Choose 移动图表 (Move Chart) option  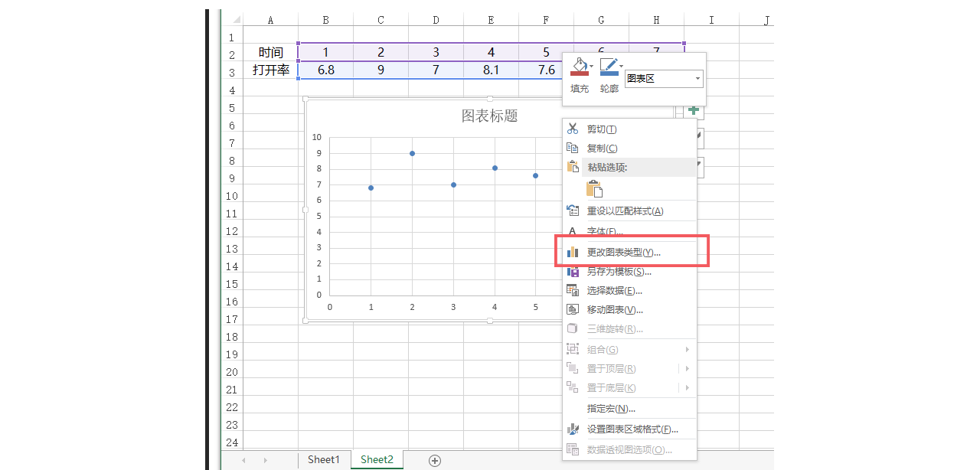point(614,310)
